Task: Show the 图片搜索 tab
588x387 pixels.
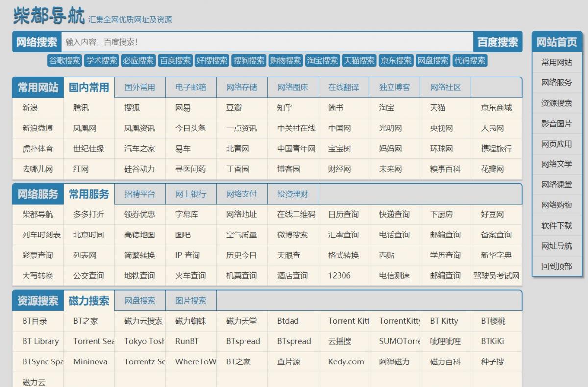Action: pyautogui.click(x=191, y=301)
